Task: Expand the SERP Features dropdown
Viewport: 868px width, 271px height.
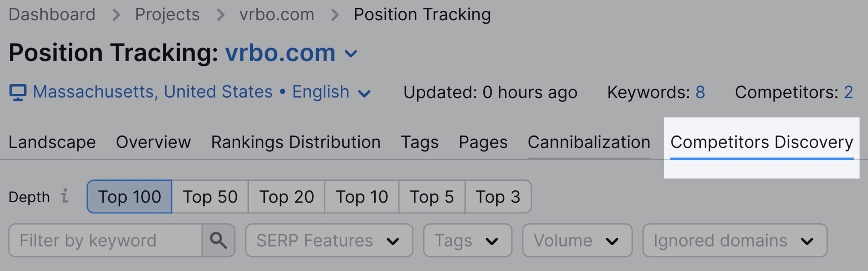Action: [x=329, y=240]
